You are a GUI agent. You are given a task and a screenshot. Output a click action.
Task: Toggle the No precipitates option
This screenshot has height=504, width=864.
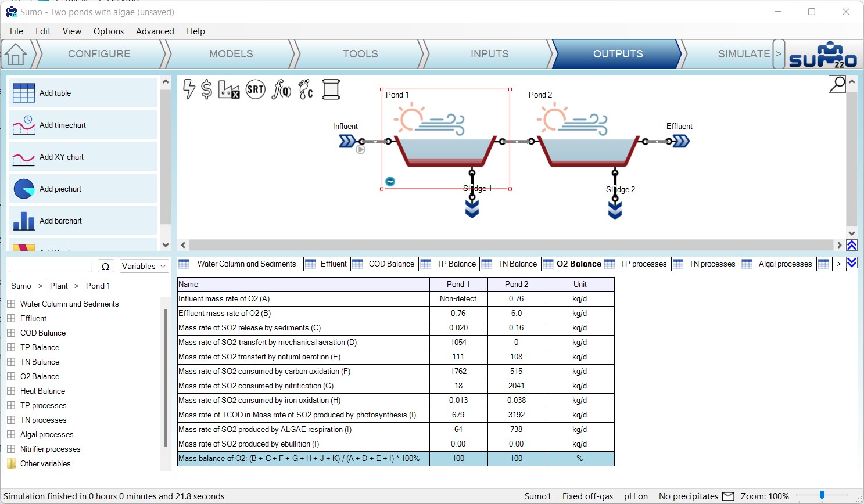[688, 496]
